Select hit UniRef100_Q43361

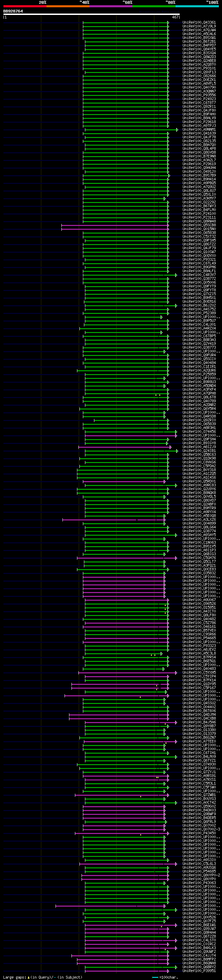[x=199, y=23]
